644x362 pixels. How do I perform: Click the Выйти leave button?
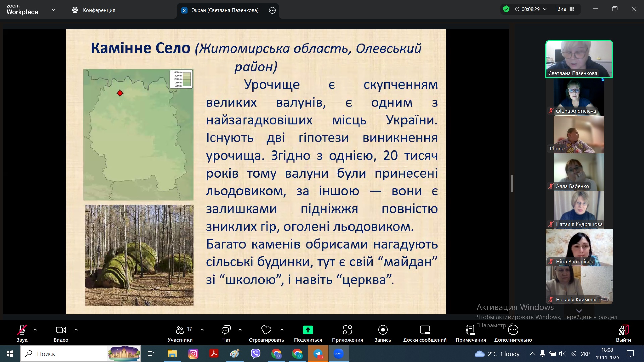point(623,330)
